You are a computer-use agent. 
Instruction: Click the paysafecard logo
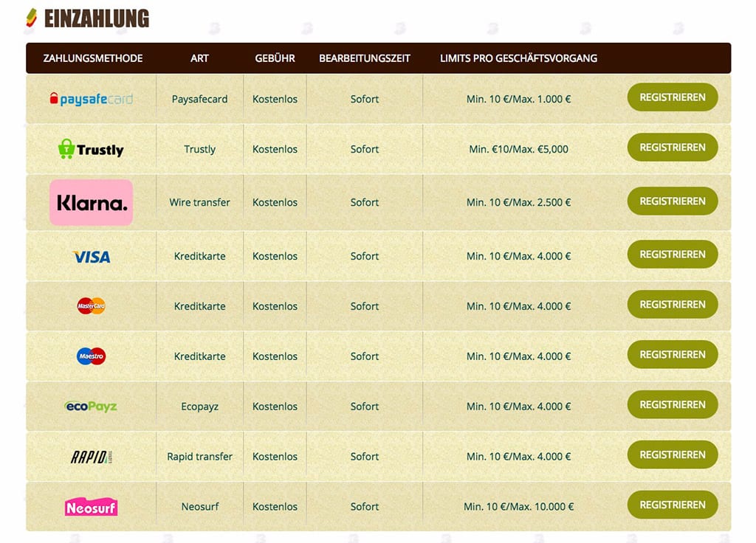tap(91, 99)
